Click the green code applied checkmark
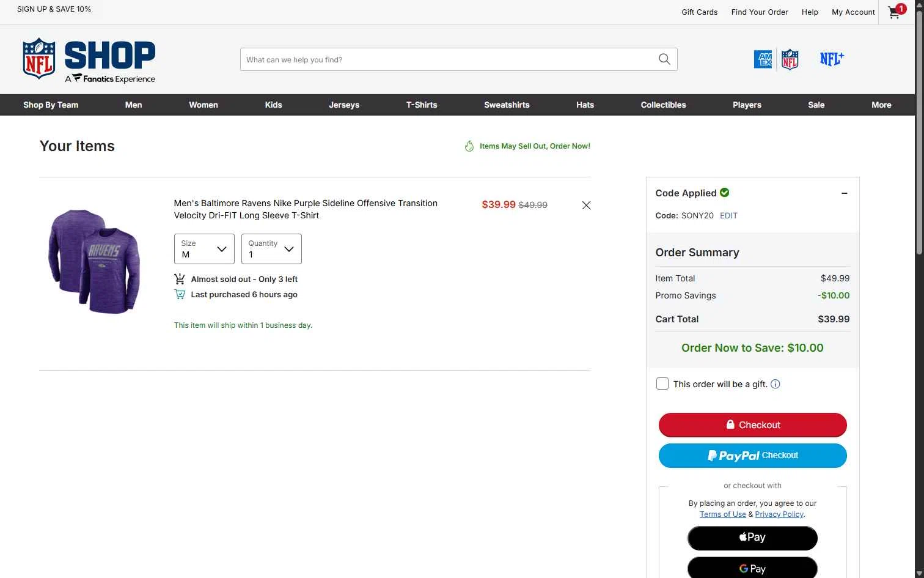924x578 pixels. 725,193
